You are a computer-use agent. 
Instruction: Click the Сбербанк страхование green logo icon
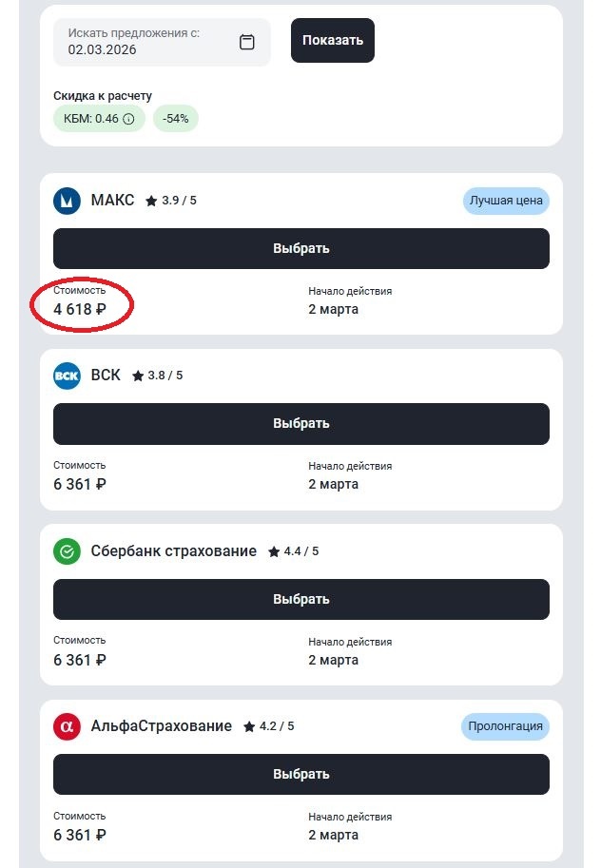tap(67, 550)
